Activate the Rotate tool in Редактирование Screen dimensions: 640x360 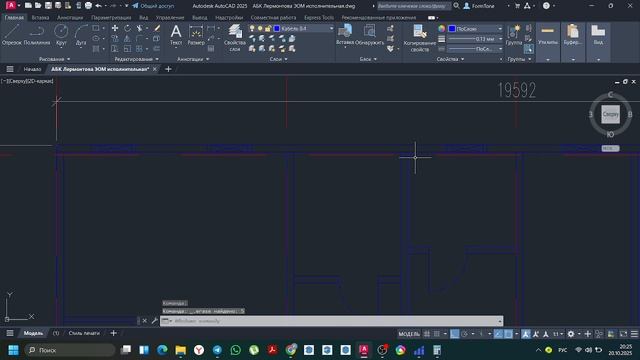click(127, 28)
